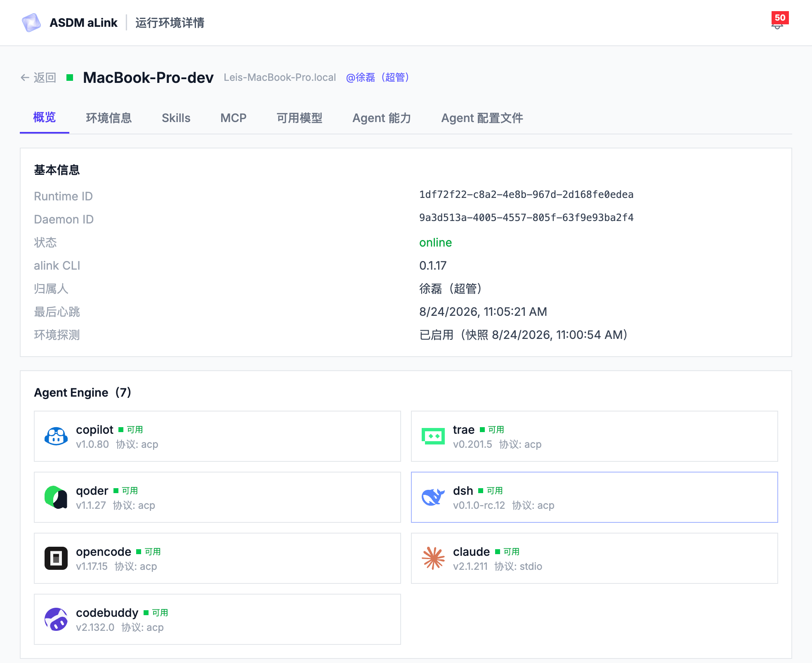Click the back arrow icon
This screenshot has height=663, width=812.
[25, 78]
